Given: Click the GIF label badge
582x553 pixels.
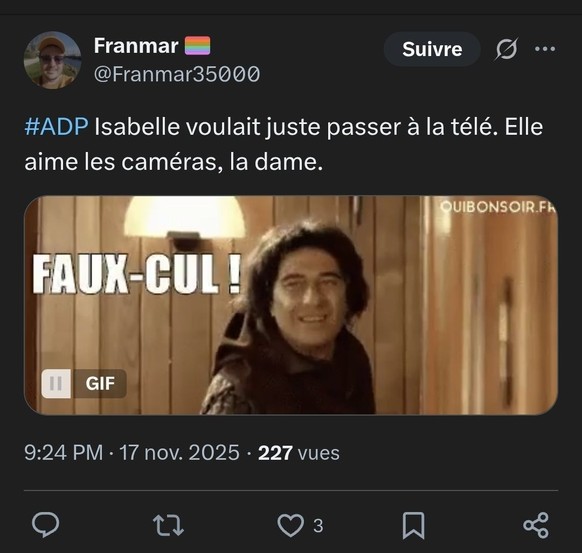Looking at the screenshot, I should pos(100,383).
